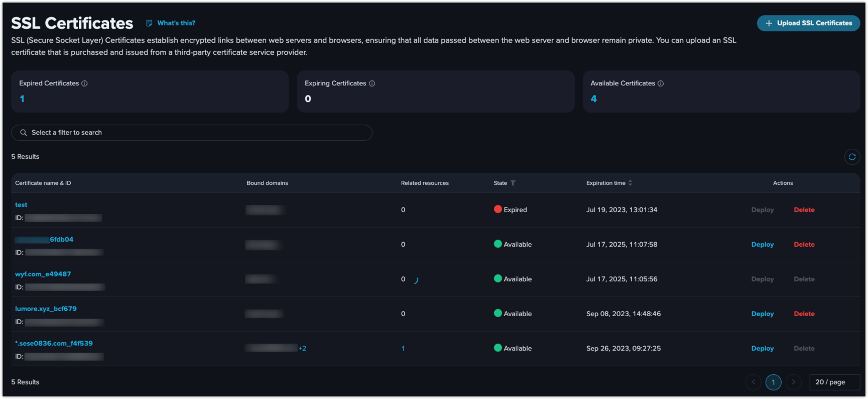Open the State column filter icon
The width and height of the screenshot is (868, 399).
(x=513, y=183)
